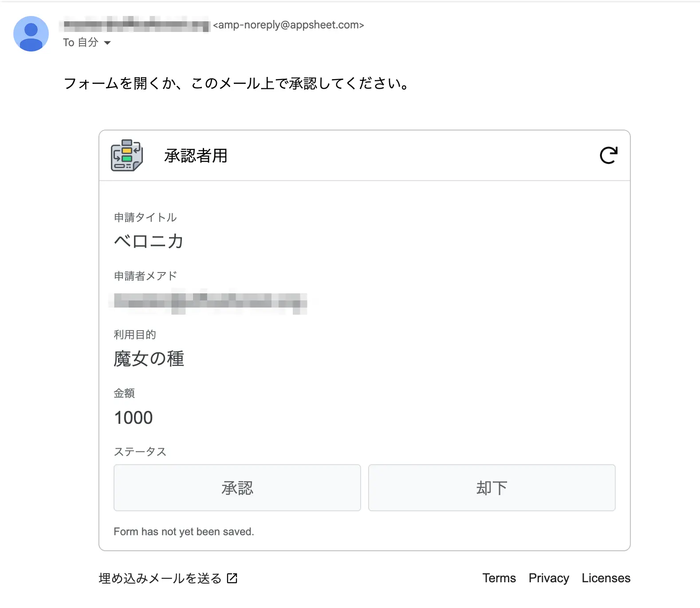
Task: Click the AppSheet workflow app icon
Action: [x=127, y=155]
